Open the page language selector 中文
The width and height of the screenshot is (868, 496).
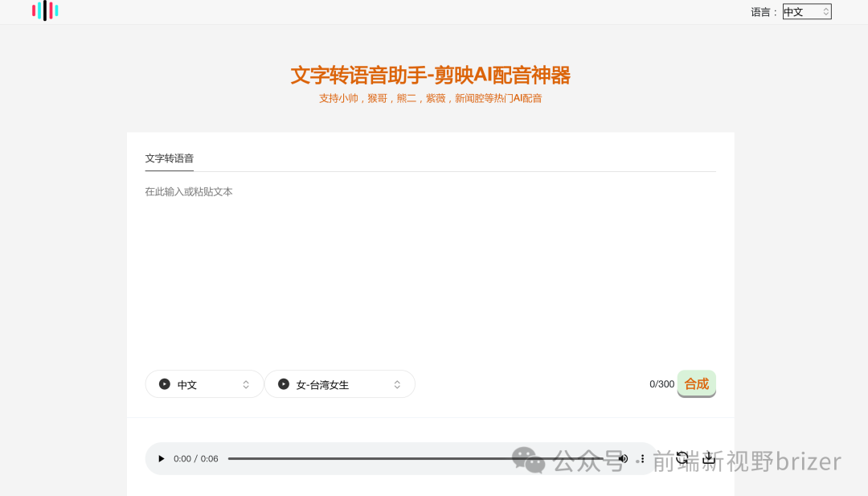coord(807,11)
